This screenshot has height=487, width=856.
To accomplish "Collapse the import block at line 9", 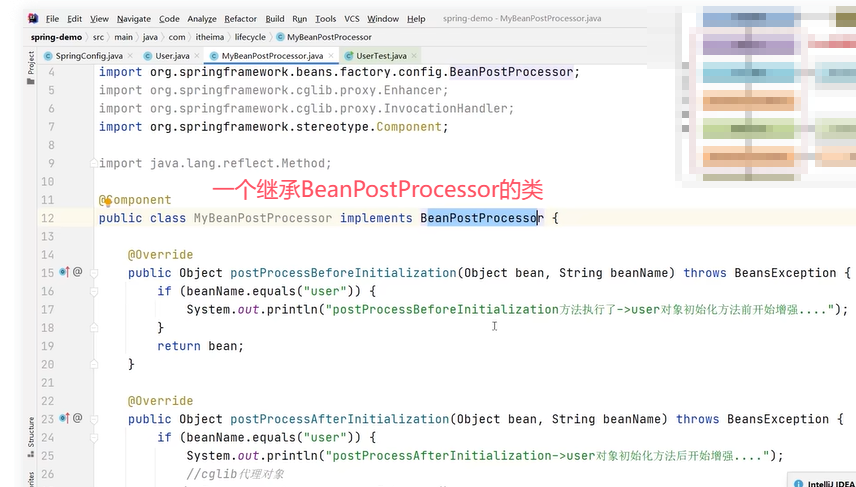I will [94, 163].
